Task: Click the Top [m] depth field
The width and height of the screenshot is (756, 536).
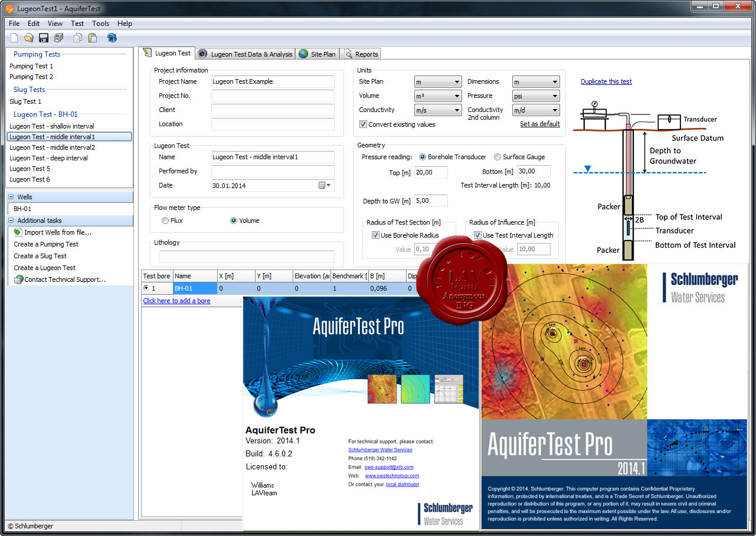Action: point(431,172)
